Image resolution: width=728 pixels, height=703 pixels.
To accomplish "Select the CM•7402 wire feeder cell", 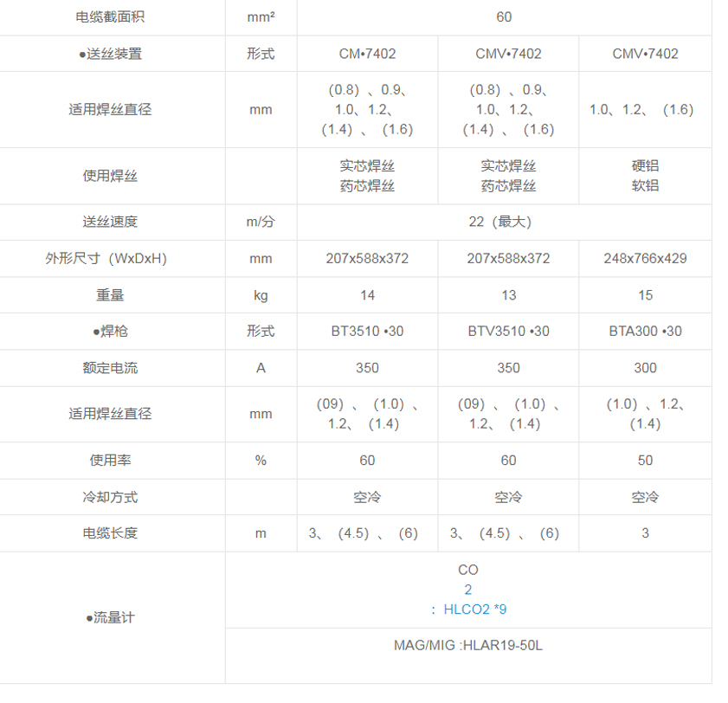I will click(367, 53).
